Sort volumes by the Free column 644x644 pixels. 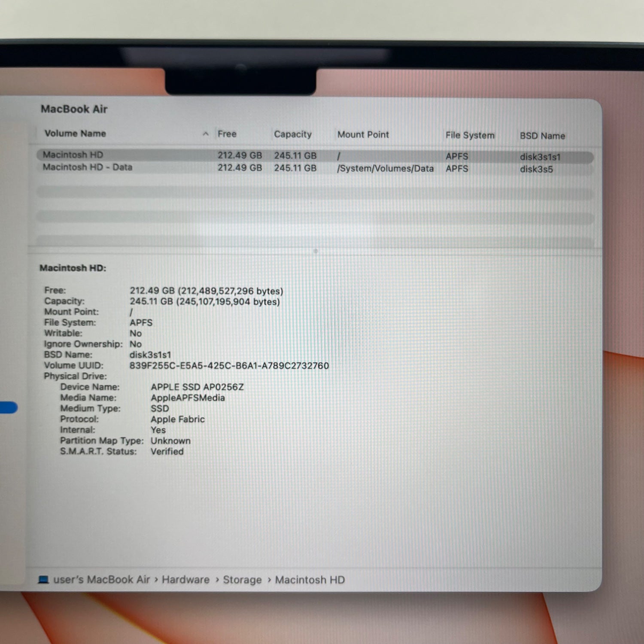tap(227, 134)
